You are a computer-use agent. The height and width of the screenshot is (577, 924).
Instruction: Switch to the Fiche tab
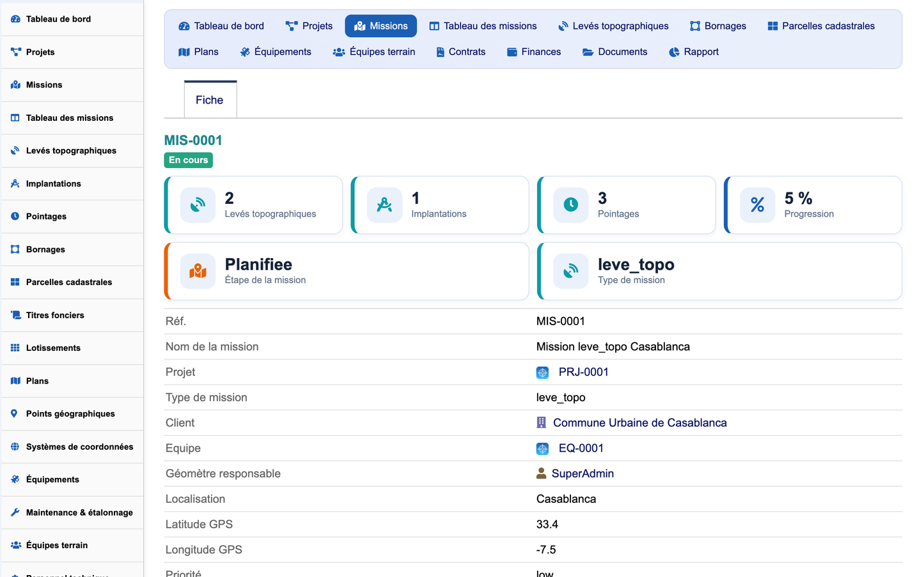click(210, 100)
